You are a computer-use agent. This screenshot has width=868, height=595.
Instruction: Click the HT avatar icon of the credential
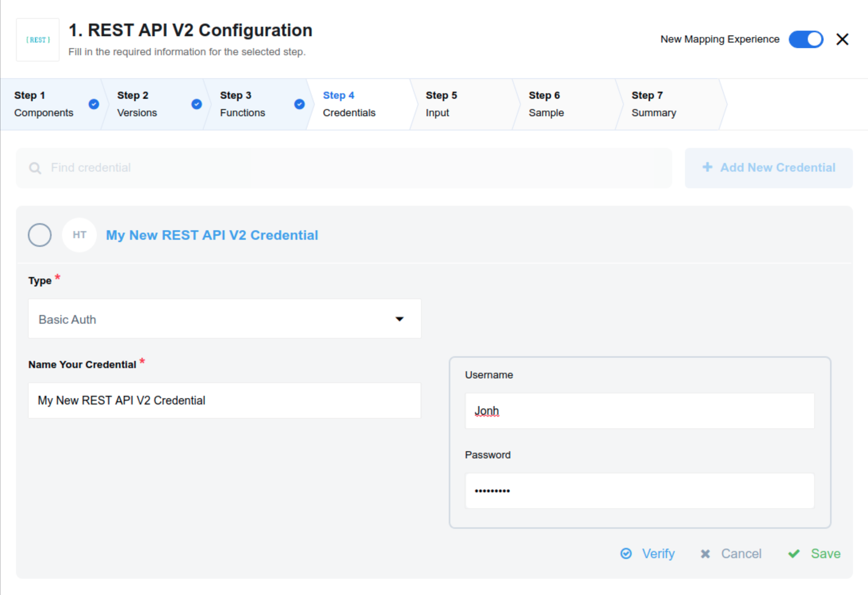79,235
